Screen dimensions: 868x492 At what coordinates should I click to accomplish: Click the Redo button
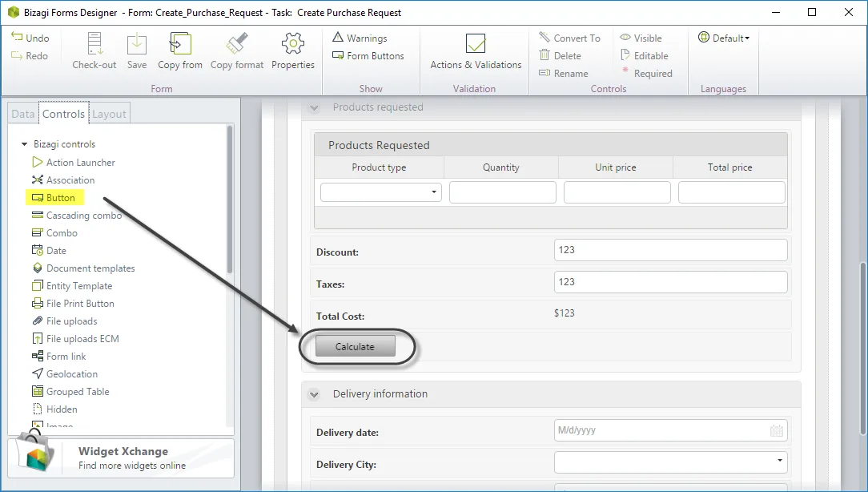pyautogui.click(x=30, y=55)
